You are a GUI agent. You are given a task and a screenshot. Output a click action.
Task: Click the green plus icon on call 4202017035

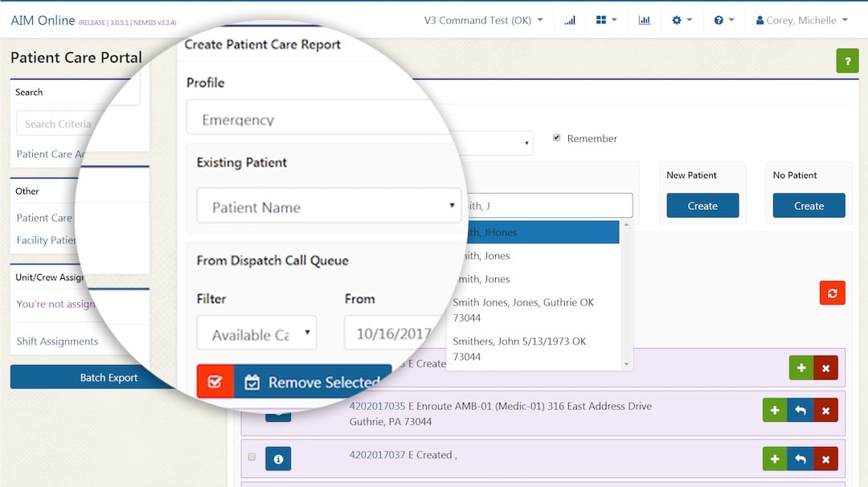(x=775, y=410)
